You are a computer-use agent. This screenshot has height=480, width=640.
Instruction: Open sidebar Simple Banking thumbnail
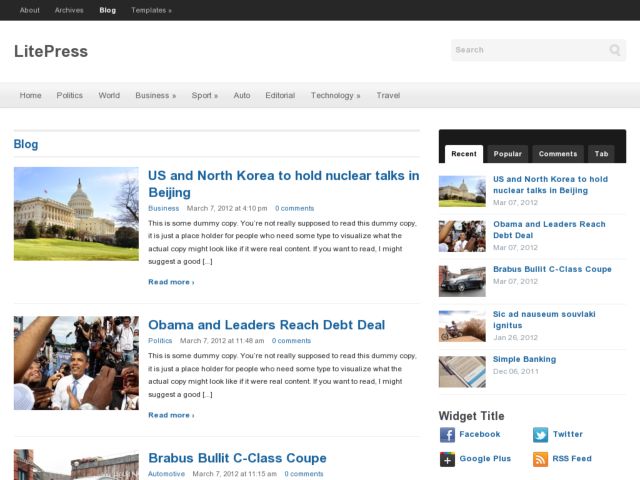tap(462, 372)
